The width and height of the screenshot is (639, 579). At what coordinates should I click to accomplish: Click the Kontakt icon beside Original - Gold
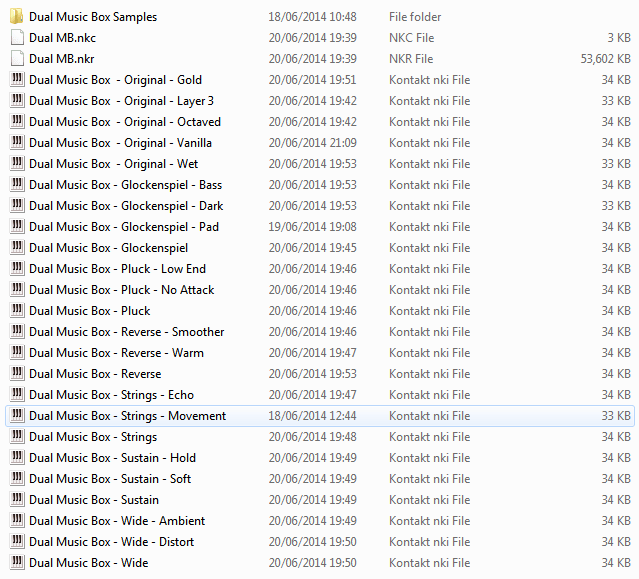pos(17,80)
